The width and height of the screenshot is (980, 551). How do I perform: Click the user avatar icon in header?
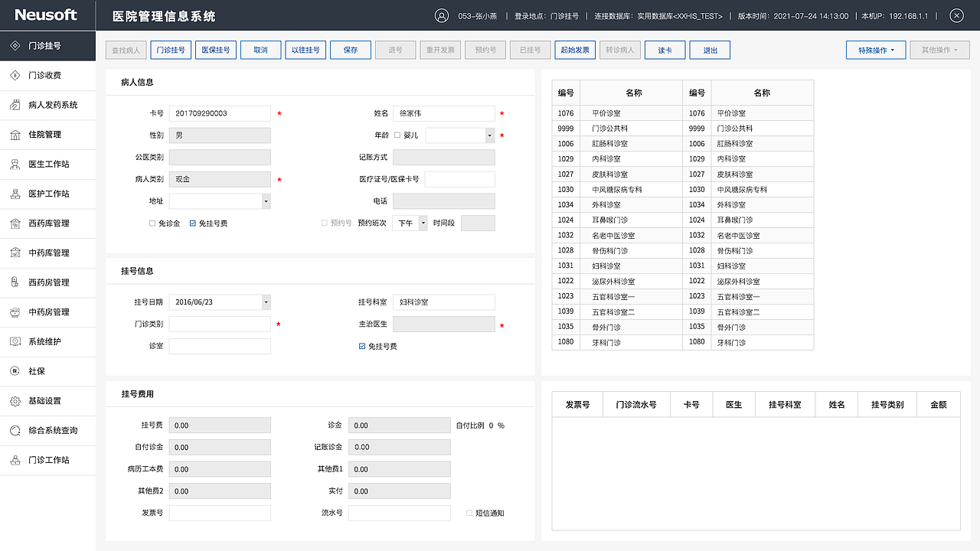tap(441, 15)
